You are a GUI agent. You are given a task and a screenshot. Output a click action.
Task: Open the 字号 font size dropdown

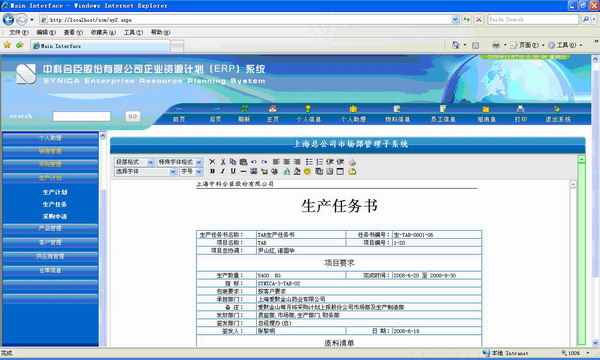tap(191, 172)
